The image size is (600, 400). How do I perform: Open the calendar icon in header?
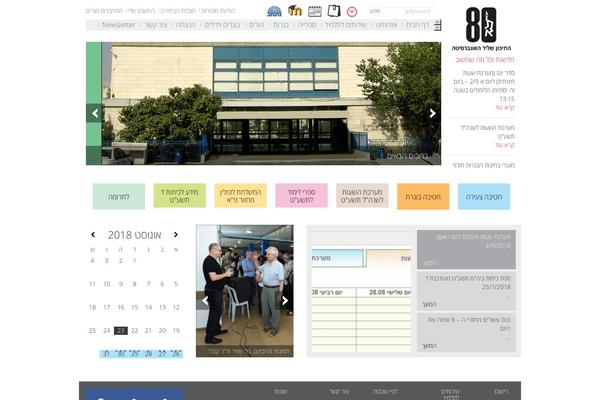click(315, 11)
